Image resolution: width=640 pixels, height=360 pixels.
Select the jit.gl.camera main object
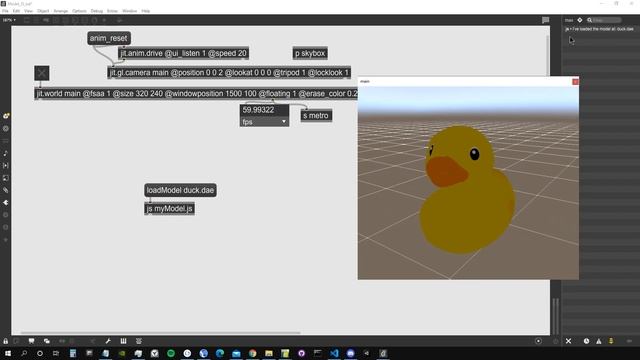pyautogui.click(x=229, y=73)
